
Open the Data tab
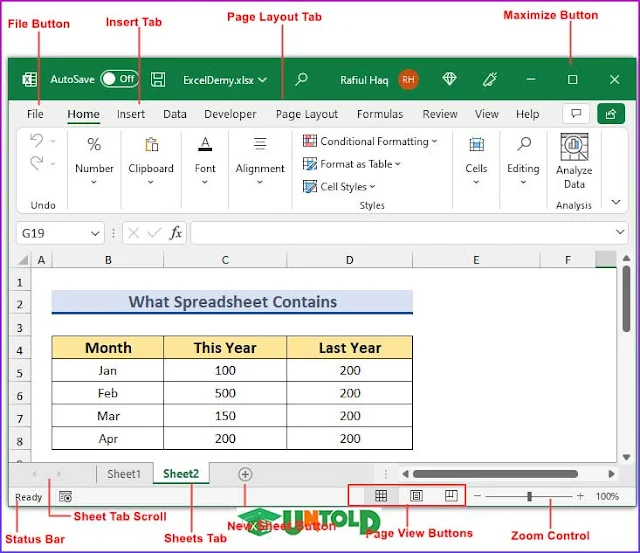pyautogui.click(x=175, y=114)
